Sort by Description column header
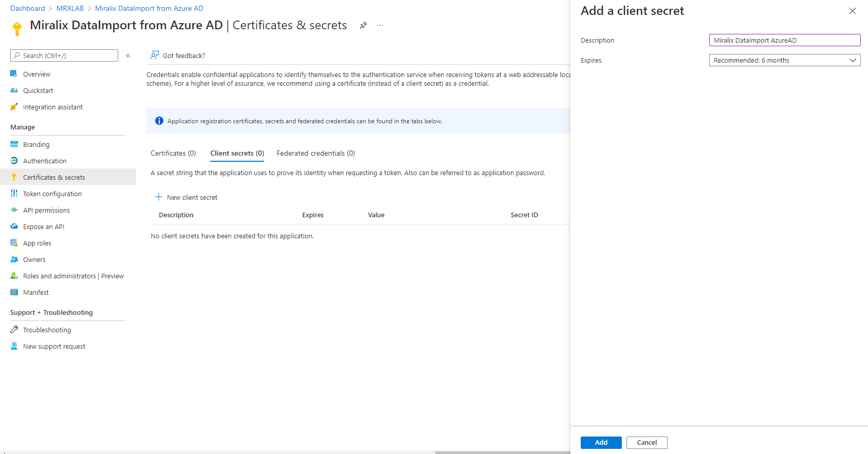868x454 pixels. (x=176, y=215)
